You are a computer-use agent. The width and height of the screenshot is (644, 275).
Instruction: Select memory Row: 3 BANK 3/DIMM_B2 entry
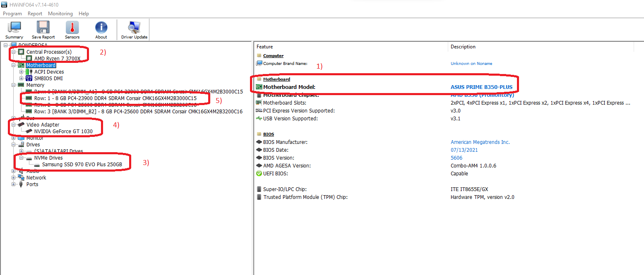[138, 111]
